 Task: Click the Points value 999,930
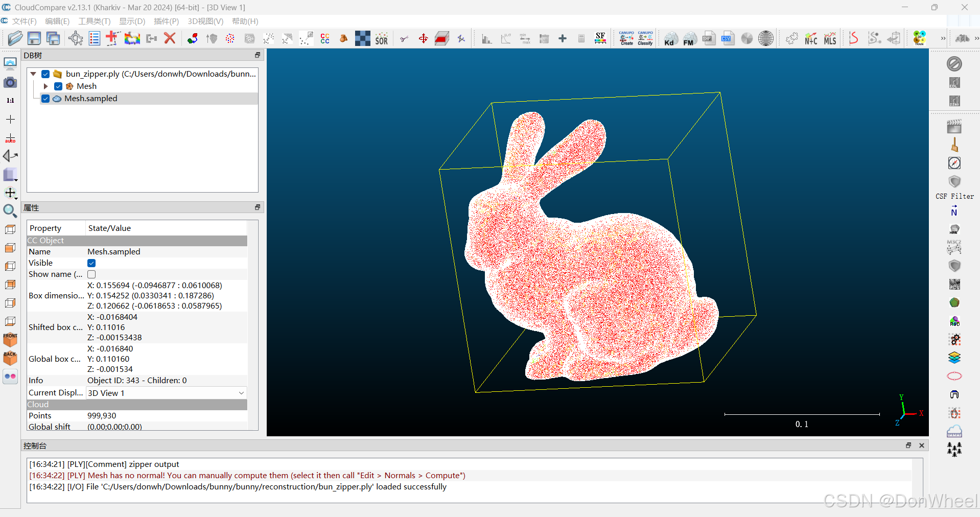coord(102,416)
